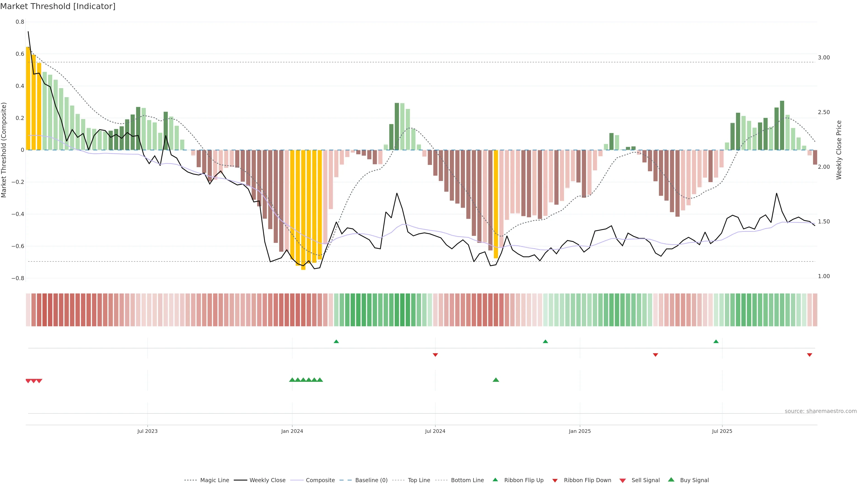The width and height of the screenshot is (868, 488).
Task: Click the Ribbon Flip Up legend triangle icon
Action: point(495,480)
